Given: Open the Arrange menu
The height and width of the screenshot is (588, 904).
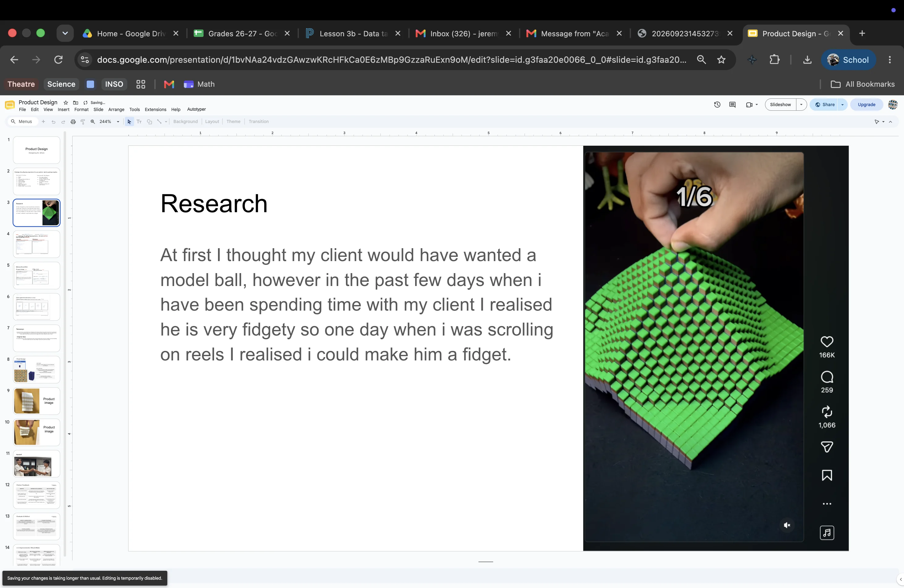Looking at the screenshot, I should pos(116,109).
